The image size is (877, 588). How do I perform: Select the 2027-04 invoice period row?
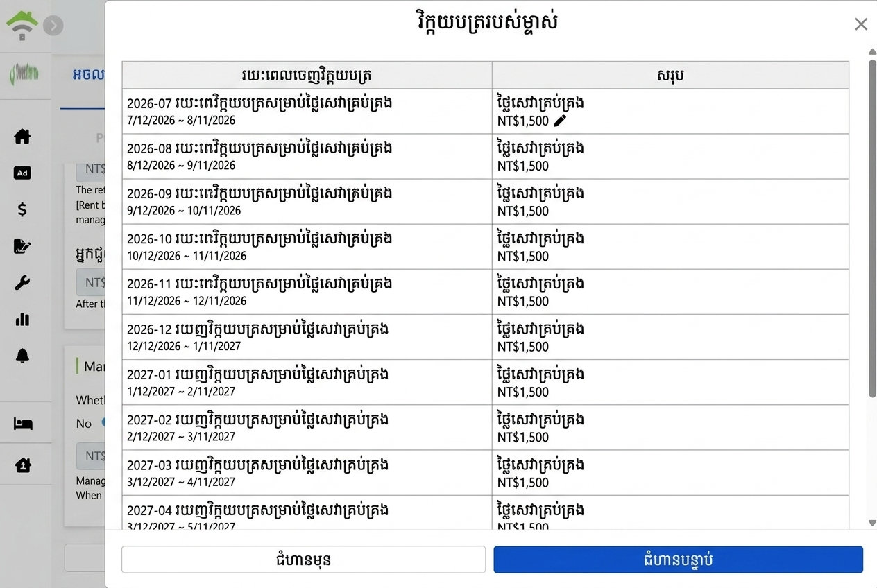[x=485, y=513]
